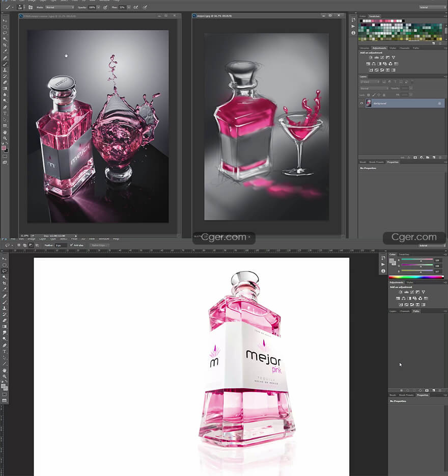Open the Flow slider arrow in upper options bar

(129, 7)
